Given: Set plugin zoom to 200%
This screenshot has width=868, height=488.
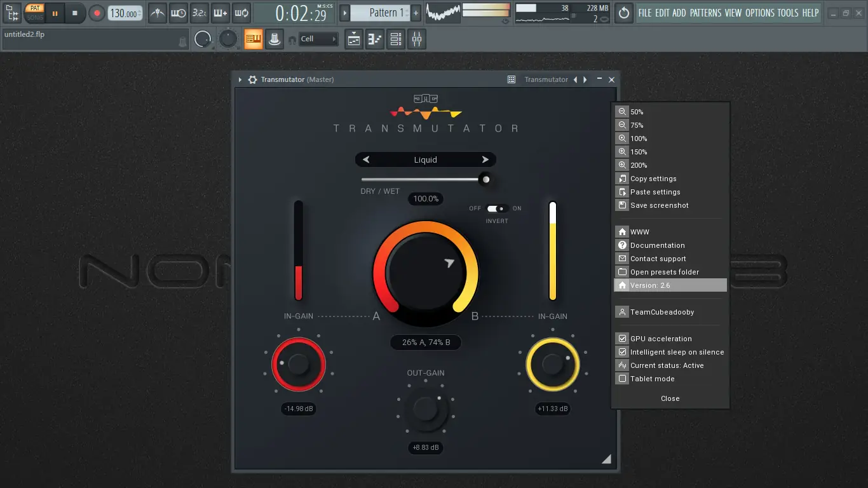Looking at the screenshot, I should pyautogui.click(x=670, y=165).
